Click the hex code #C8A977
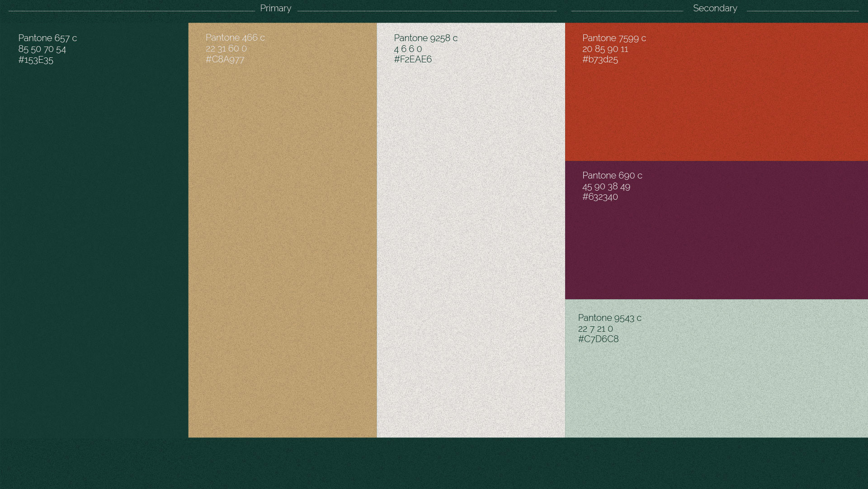 coord(225,59)
